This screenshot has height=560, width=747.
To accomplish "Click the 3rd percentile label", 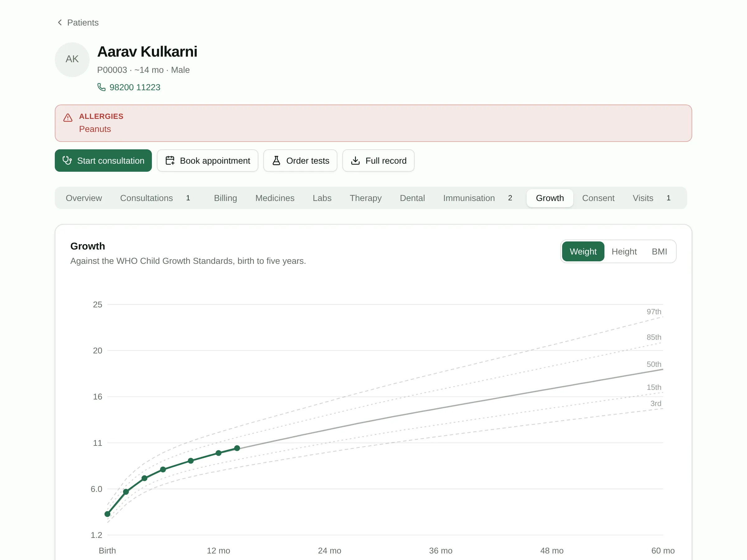I will 655,404.
